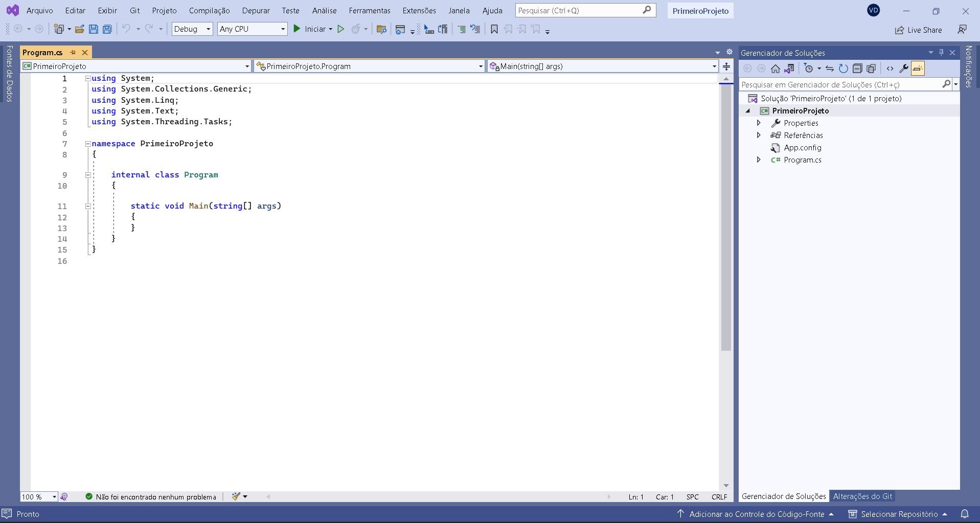980x523 pixels.
Task: Select App.config in Solution Explorer
Action: (802, 147)
